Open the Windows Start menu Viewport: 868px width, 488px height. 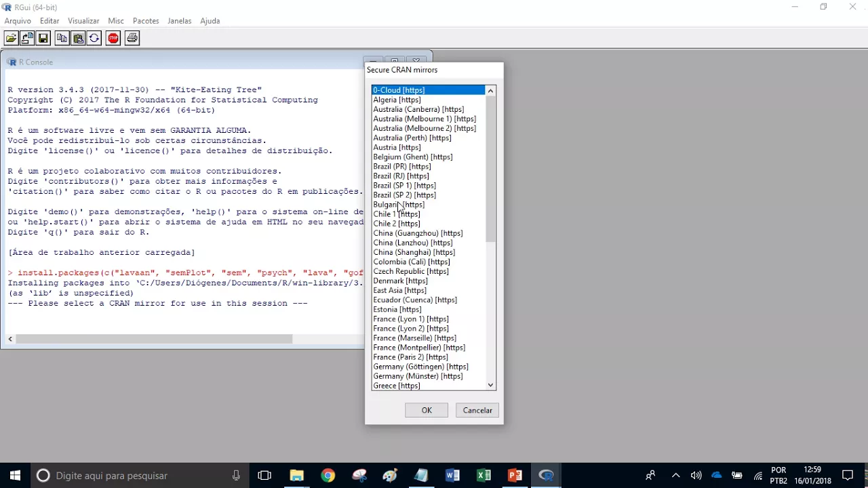(x=15, y=475)
